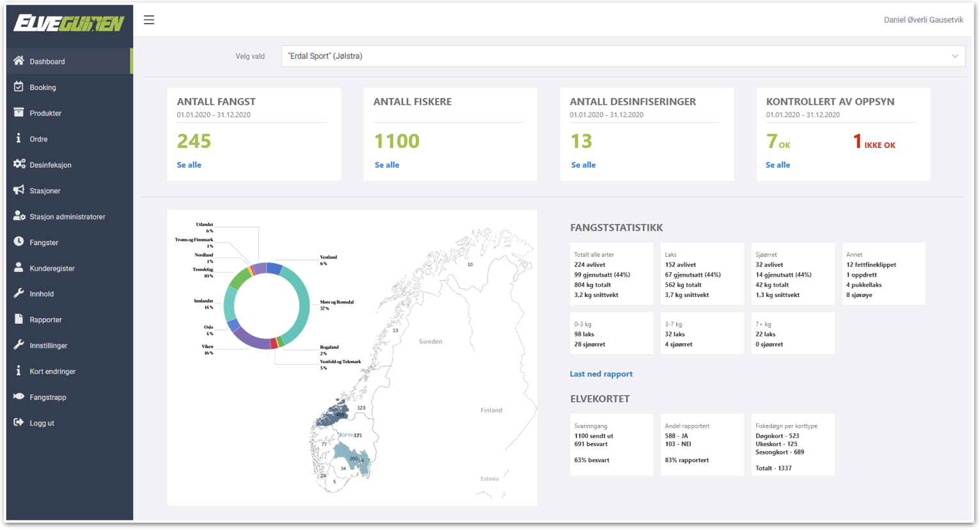Click the Logg ut exit icon
This screenshot has width=980, height=530.
(x=19, y=422)
